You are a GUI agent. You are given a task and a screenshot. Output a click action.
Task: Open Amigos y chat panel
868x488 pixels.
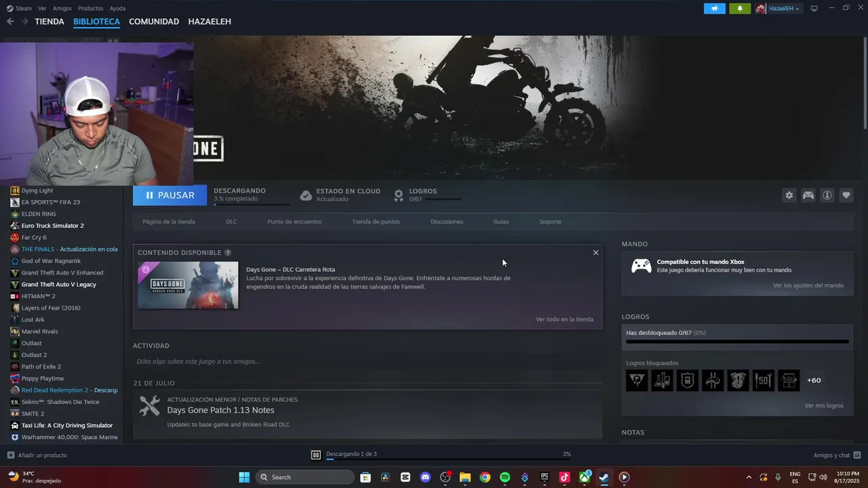click(837, 455)
